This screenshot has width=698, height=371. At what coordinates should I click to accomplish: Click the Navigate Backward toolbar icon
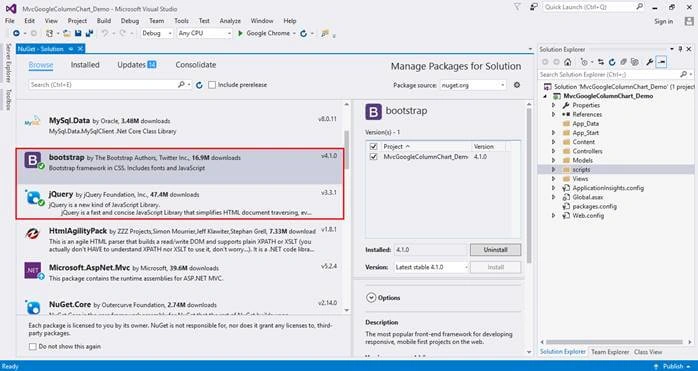point(16,33)
